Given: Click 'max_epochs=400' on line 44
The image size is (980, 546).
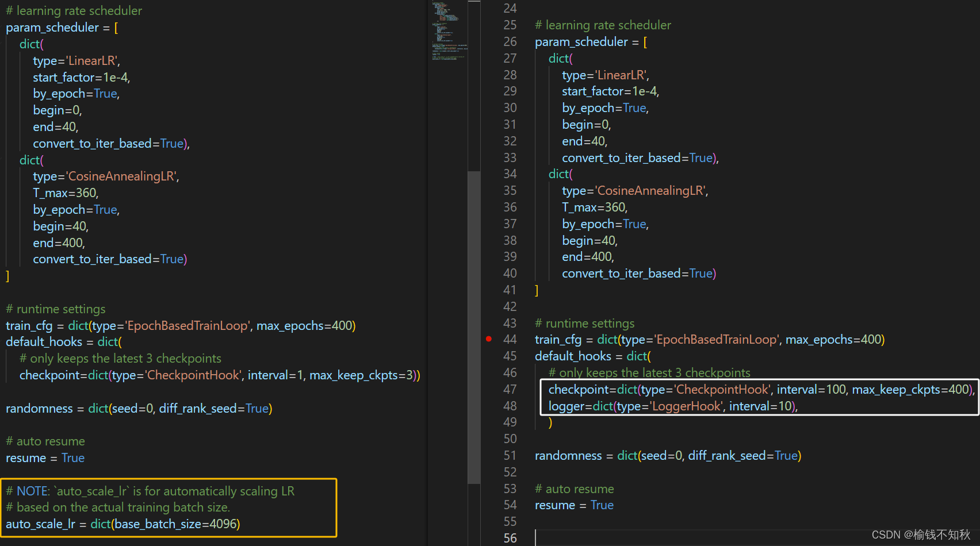Looking at the screenshot, I should [833, 340].
